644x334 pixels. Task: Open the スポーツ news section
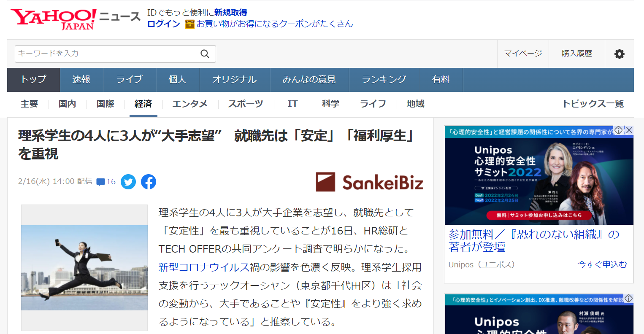pos(245,104)
